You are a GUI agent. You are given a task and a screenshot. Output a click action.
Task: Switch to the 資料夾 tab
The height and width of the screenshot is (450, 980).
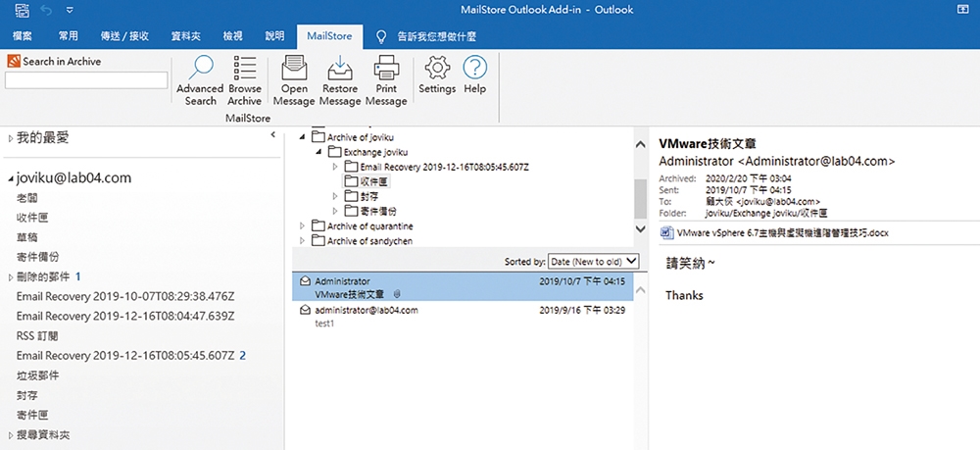point(186,36)
